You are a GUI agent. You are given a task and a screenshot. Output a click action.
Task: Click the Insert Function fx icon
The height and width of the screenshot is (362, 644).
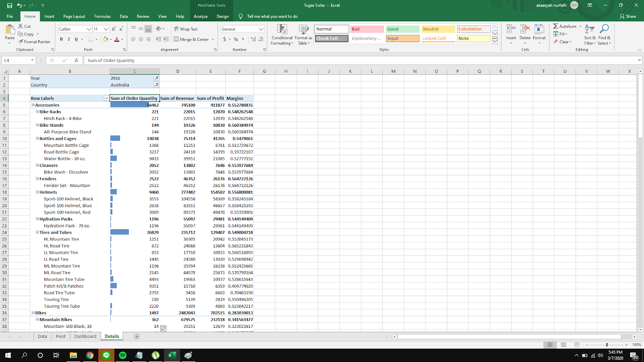point(76,60)
